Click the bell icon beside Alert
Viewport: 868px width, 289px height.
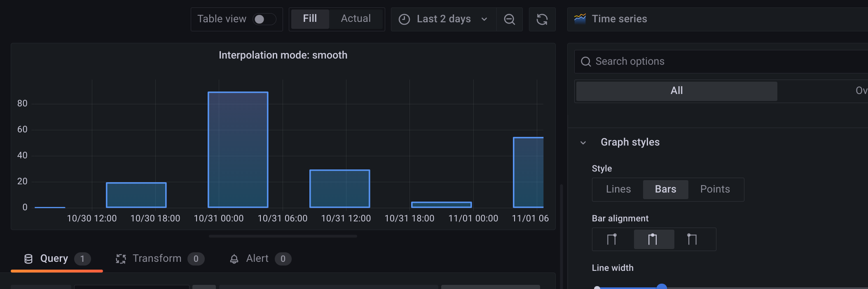point(234,259)
